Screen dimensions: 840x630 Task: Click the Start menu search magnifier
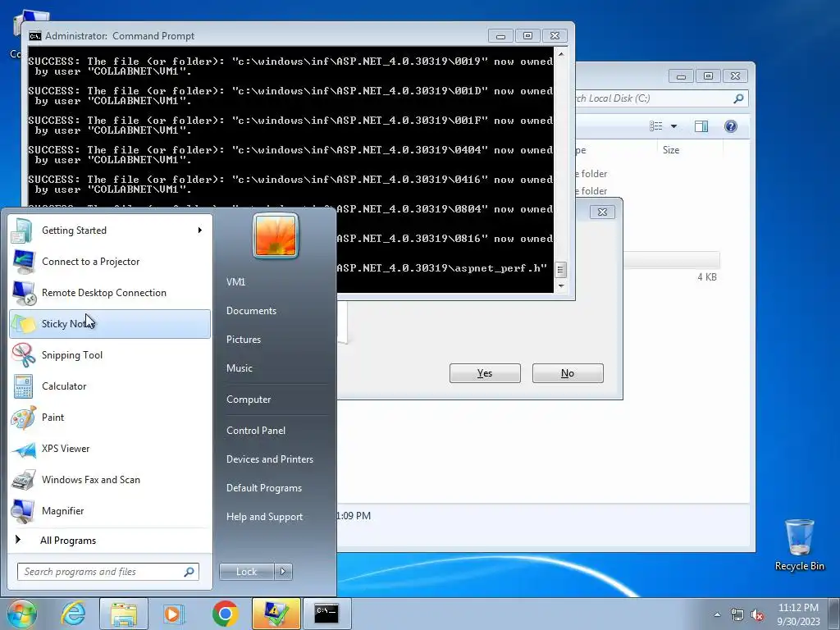(x=189, y=572)
